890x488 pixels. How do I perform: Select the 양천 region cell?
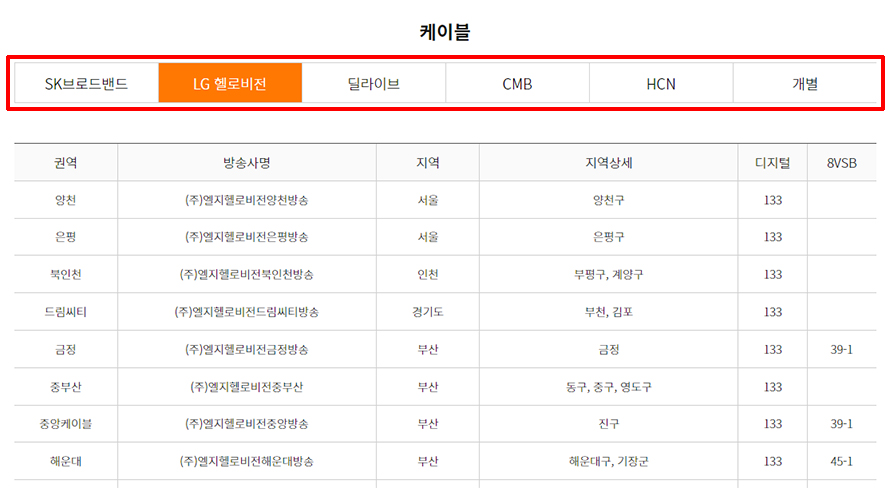66,200
